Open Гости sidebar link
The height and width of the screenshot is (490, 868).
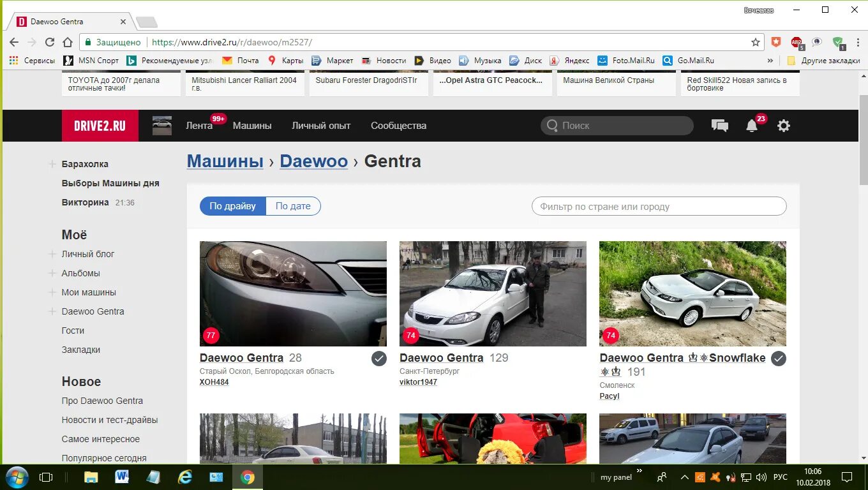point(73,330)
